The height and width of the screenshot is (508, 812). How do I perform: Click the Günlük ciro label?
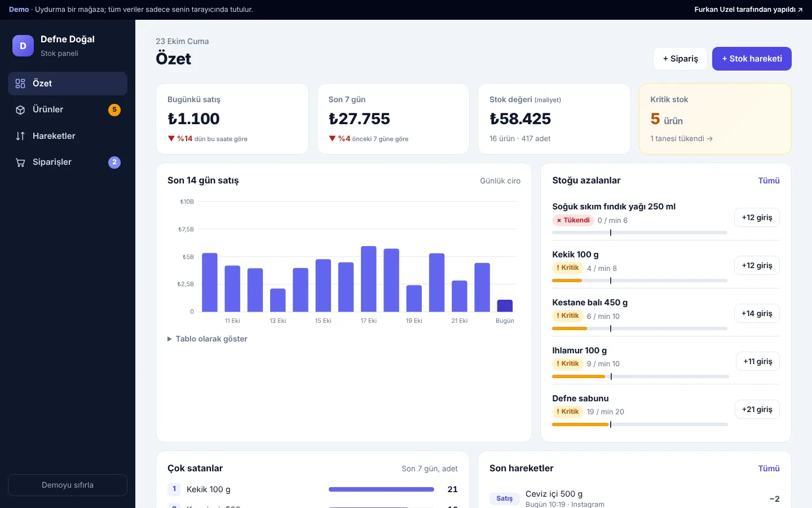click(500, 181)
